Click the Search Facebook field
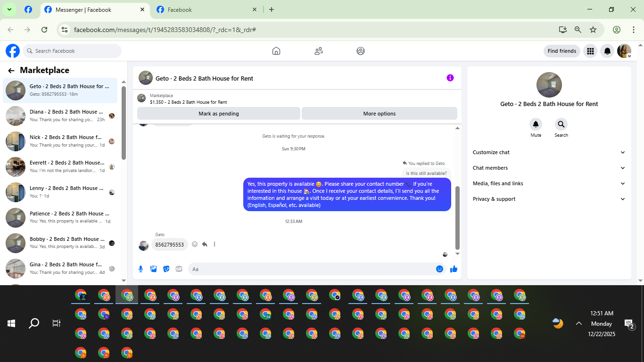Viewport: 644px width, 362px height. coord(72,51)
